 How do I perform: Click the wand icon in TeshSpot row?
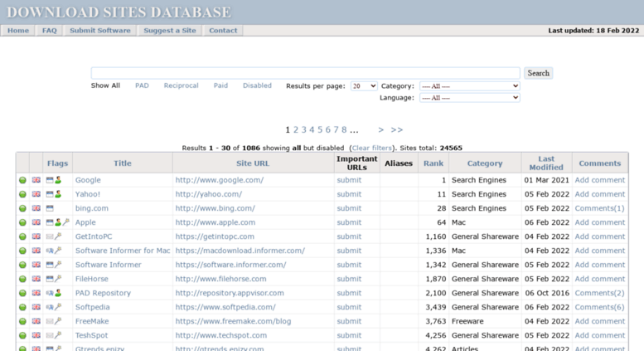tap(58, 335)
